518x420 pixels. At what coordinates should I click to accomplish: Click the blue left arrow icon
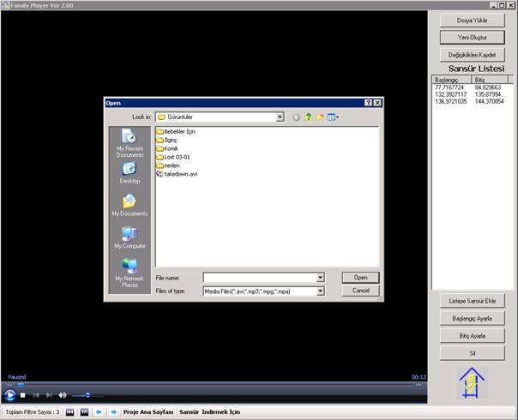pyautogui.click(x=99, y=411)
